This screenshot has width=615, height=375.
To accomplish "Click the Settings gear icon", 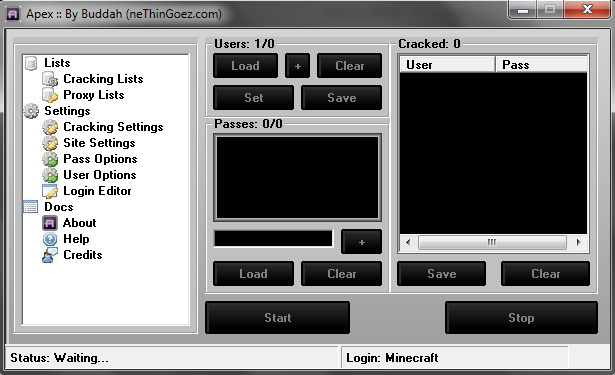I will coord(31,111).
